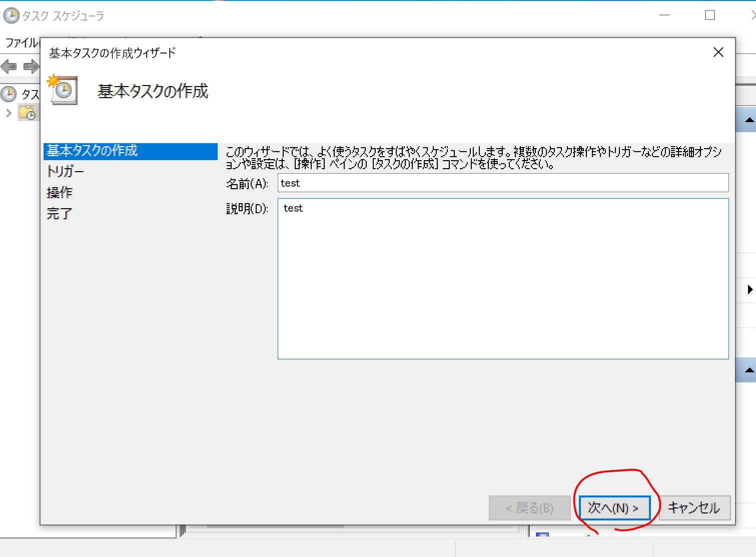Select the トリガー wizard step
Screen dimensions: 756x557
pyautogui.click(x=65, y=172)
